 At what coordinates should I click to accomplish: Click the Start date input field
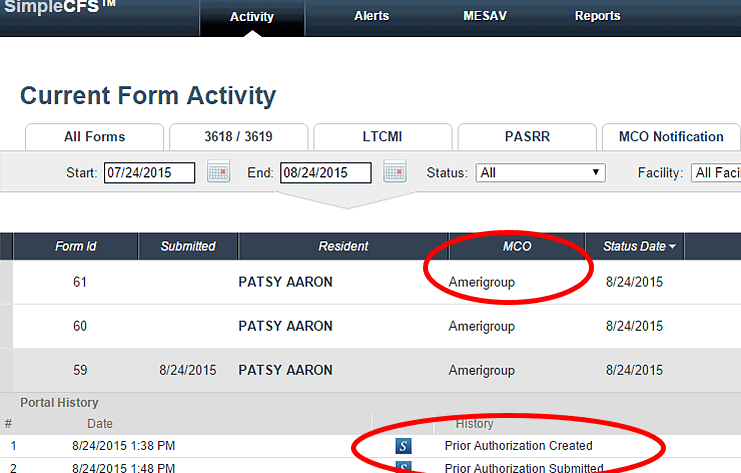pyautogui.click(x=150, y=173)
